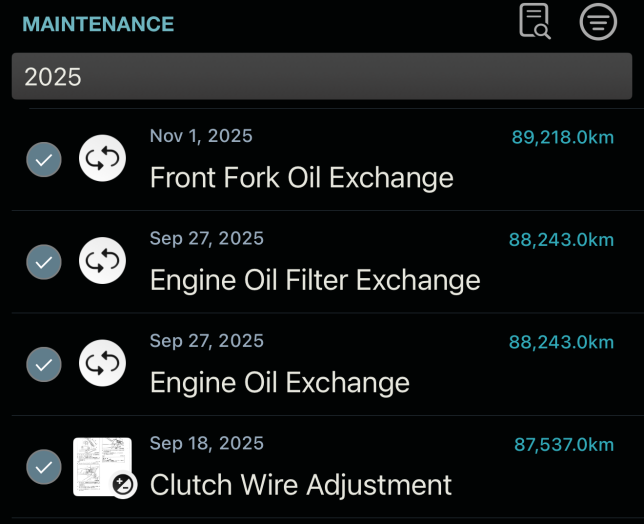
Task: Open the filter options icon
Action: tap(598, 22)
